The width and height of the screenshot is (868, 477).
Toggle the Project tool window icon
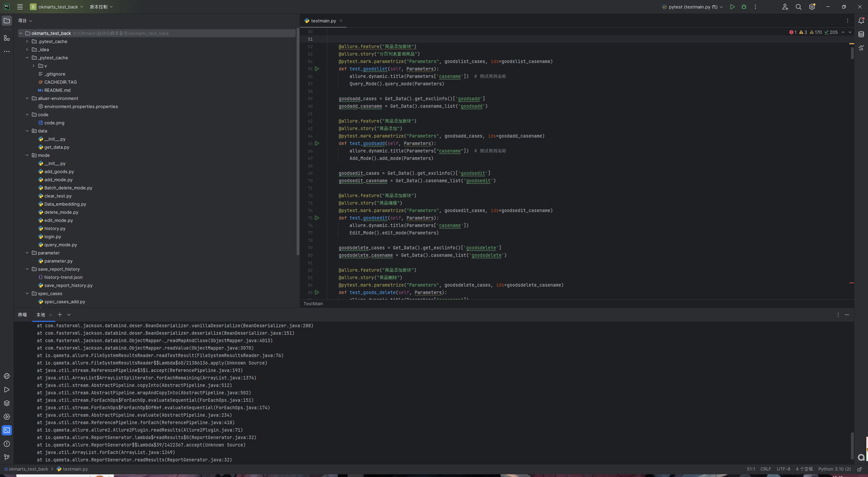point(7,21)
